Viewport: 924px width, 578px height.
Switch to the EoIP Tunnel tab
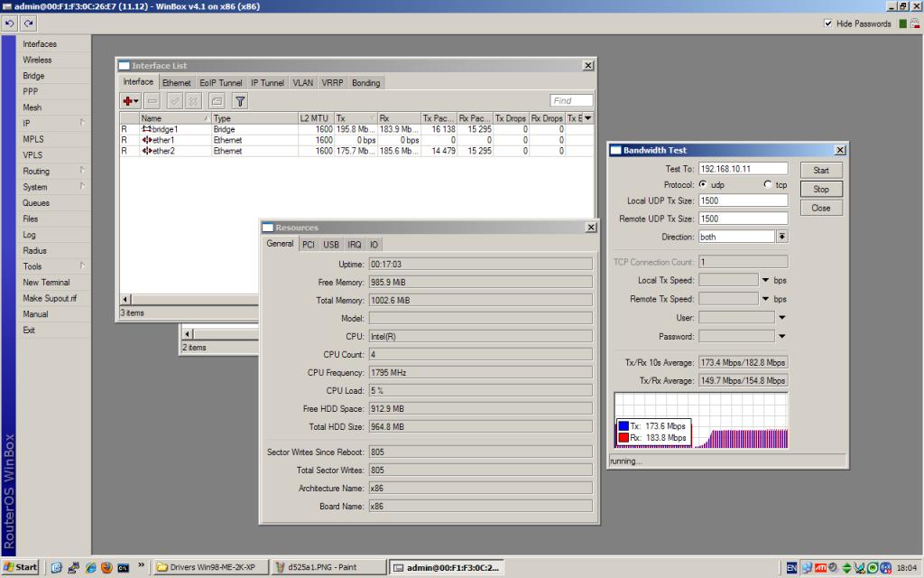coord(220,83)
